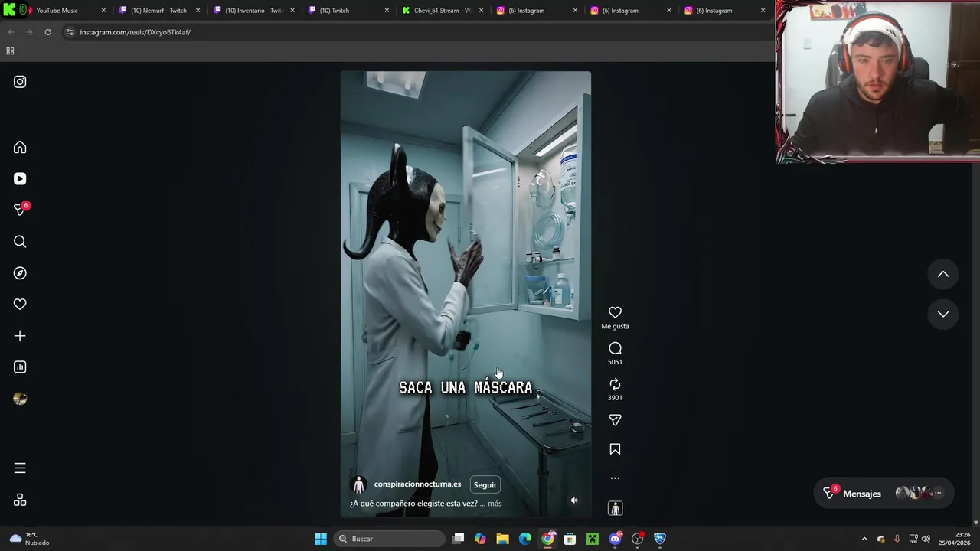Viewport: 980px width, 551px height.
Task: Open Discord from the taskbar
Action: 615,539
